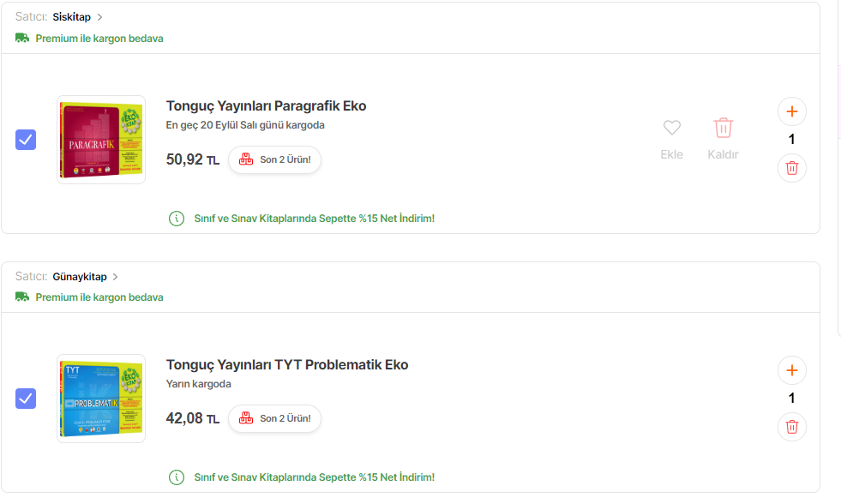Click Son 2 Ürün badge on Paragrafik Eko
Viewport: 841px width, 504px height.
point(274,159)
